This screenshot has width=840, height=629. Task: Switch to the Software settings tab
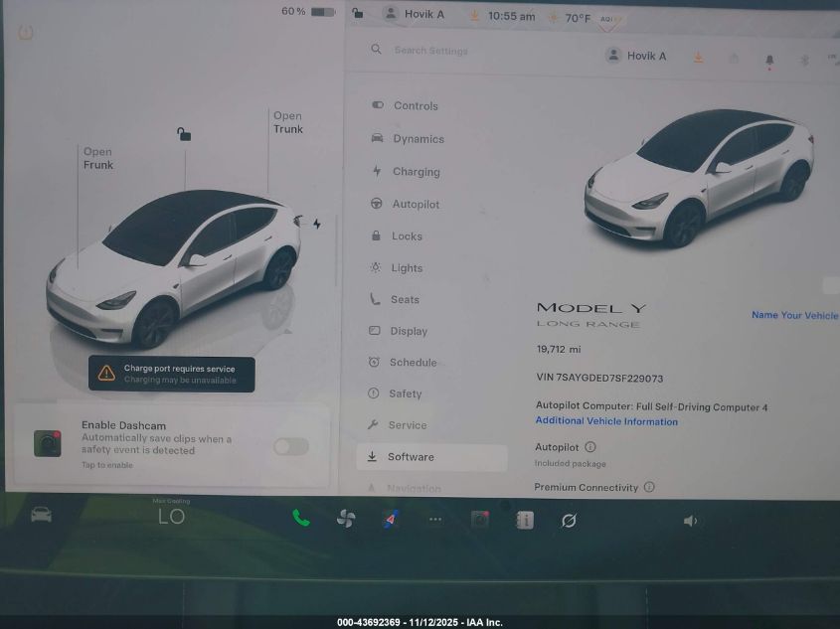tap(411, 456)
